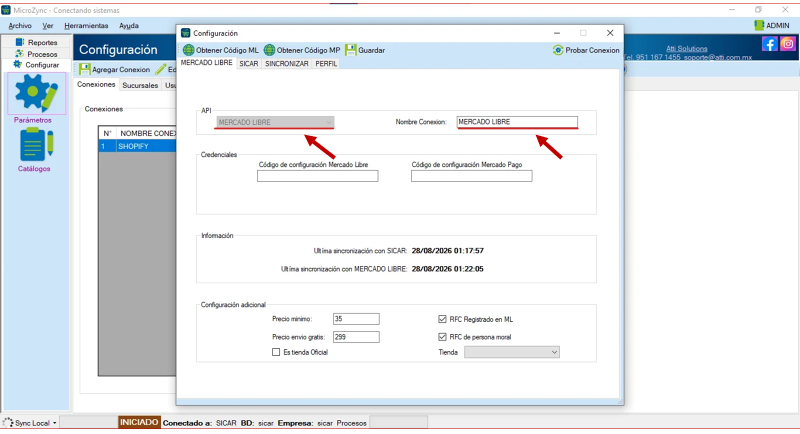Click the Guardar floppy disk icon

pos(351,50)
